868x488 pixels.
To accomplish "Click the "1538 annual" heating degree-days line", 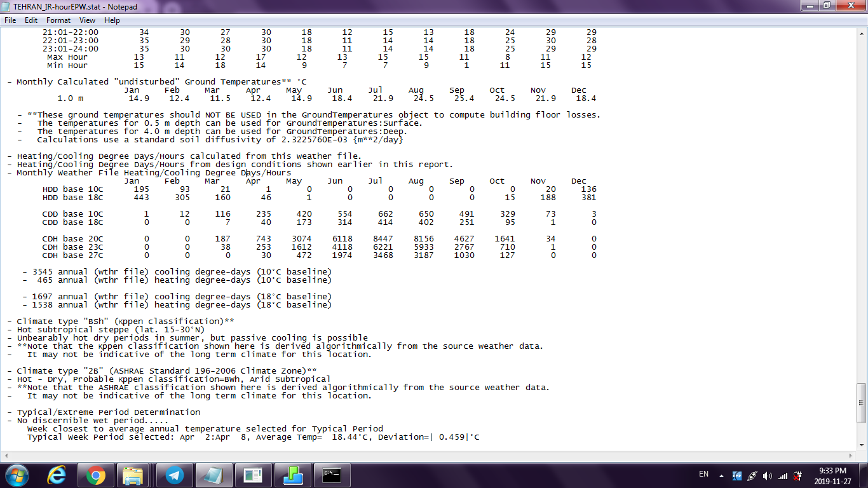I will (177, 305).
